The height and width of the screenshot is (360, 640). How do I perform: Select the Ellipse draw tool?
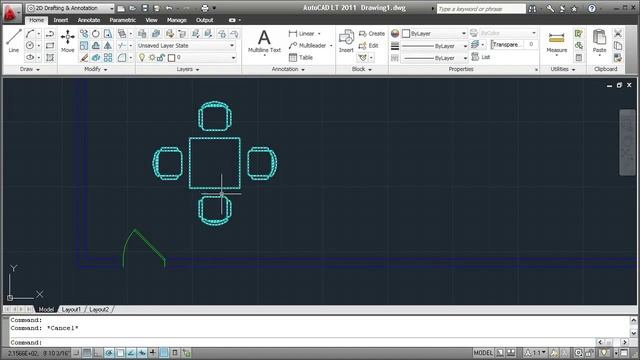[30, 58]
